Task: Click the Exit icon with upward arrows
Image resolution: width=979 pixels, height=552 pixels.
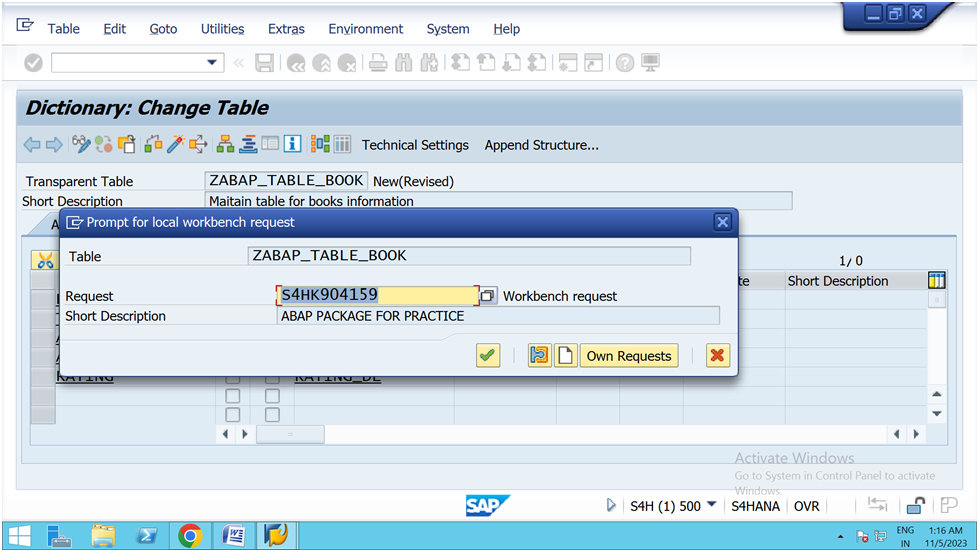Action: pos(322,63)
